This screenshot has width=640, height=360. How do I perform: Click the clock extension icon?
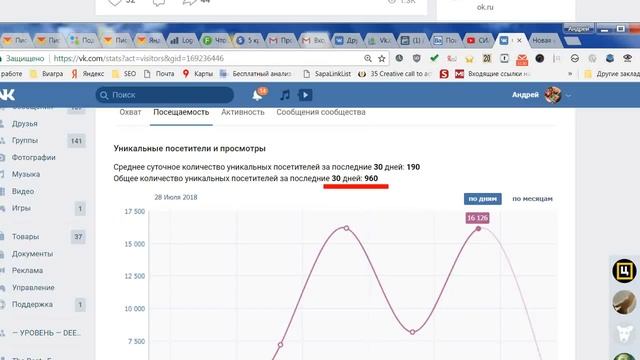point(399,58)
